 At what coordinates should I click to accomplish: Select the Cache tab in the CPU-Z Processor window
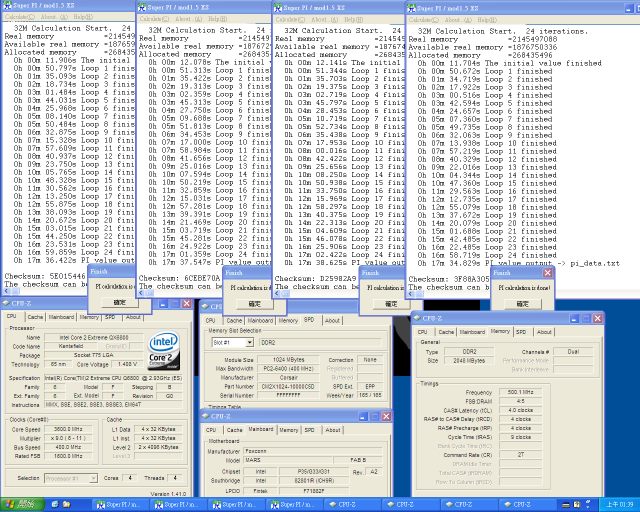35,317
